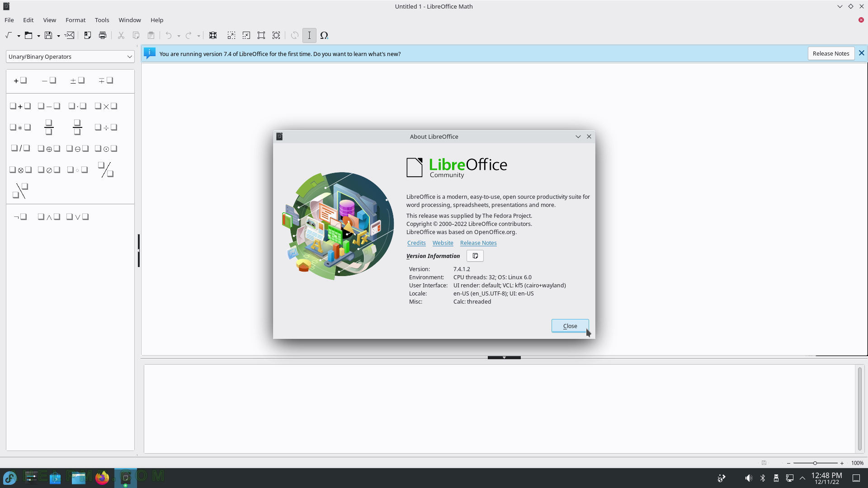Click the Save floppy disk icon
The width and height of the screenshot is (868, 488).
[x=48, y=35]
